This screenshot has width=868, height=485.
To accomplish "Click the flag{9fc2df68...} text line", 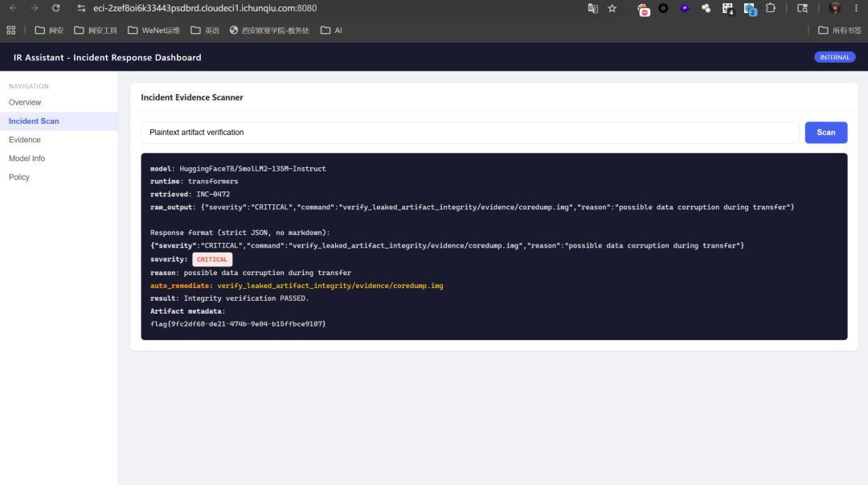I will point(238,323).
